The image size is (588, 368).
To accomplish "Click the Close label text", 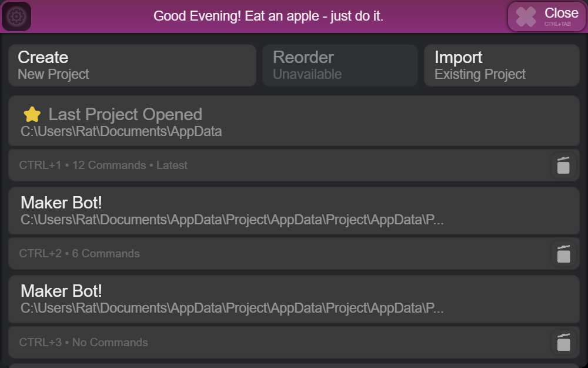I will click(x=562, y=13).
